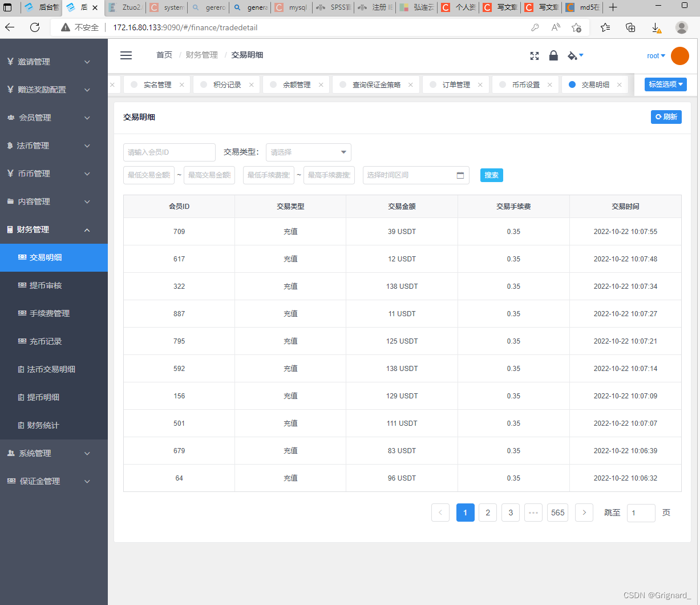Click the orange user avatar
Image resolution: width=700 pixels, height=605 pixels.
680,56
